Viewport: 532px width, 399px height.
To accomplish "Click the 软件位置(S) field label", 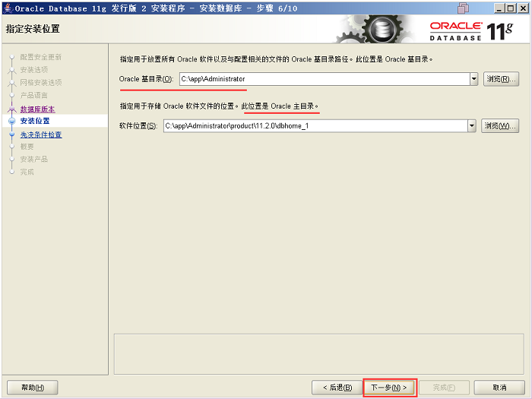I will 138,126.
